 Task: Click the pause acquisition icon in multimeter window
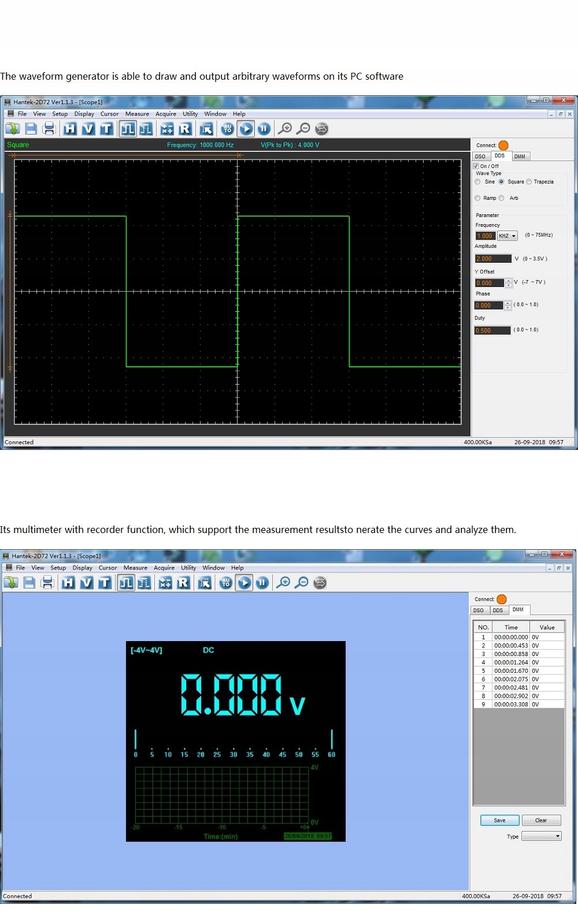pos(262,583)
